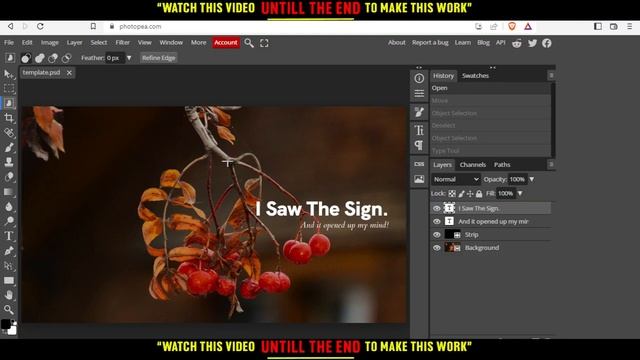Screen dimensions: 640x360
Task: Switch to the Channels tab
Action: click(473, 164)
